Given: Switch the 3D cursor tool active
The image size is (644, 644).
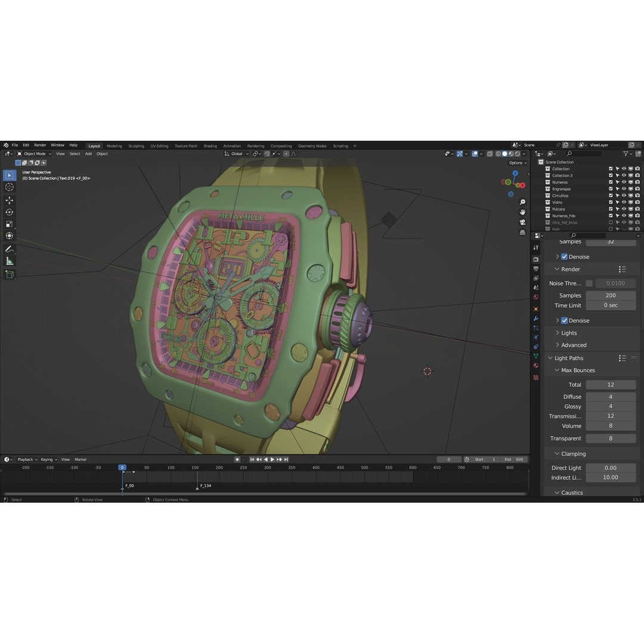Looking at the screenshot, I should [10, 187].
